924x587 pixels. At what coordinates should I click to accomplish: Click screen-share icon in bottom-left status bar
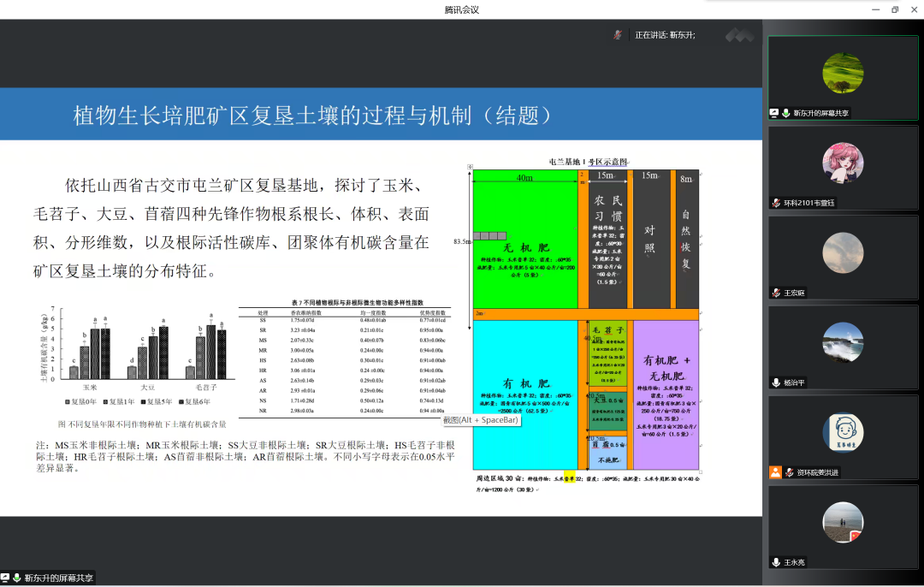pyautogui.click(x=5, y=578)
